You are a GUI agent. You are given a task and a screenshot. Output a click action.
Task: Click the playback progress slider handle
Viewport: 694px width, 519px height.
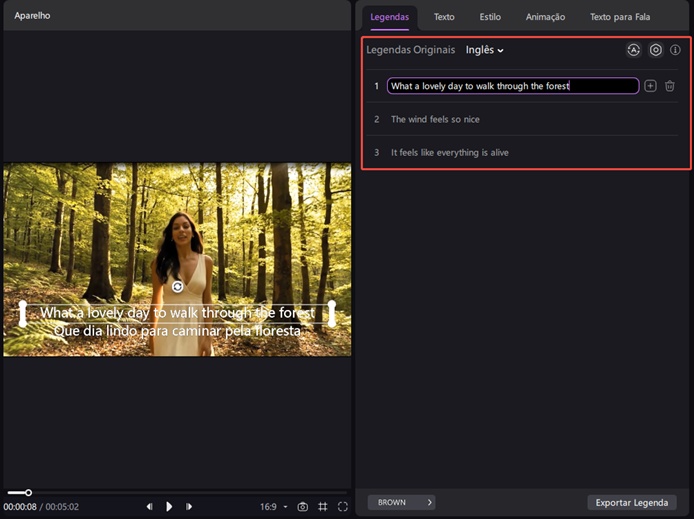28,492
